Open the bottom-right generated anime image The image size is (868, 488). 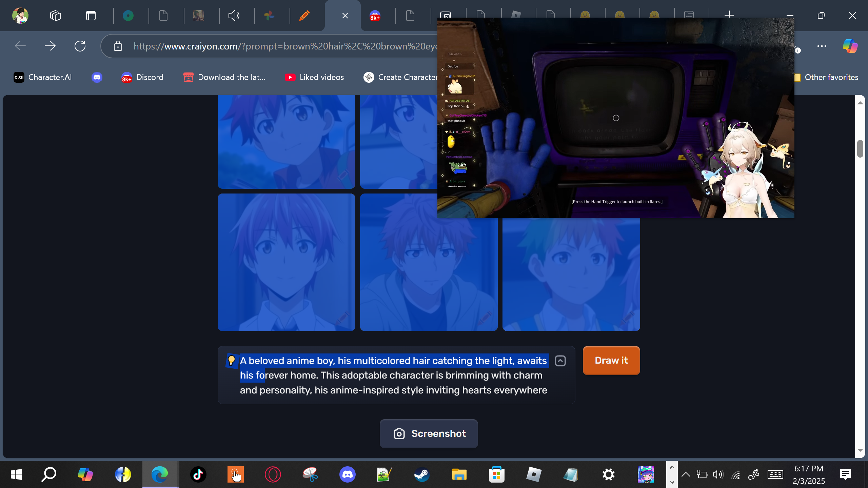(571, 274)
